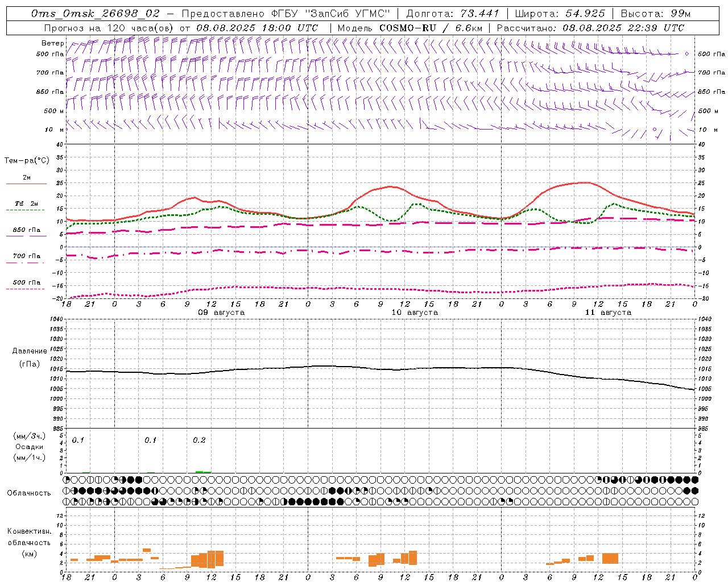This screenshot has height=582, width=728.
Task: Click the Рассчитано: 08.08.2025 22:39 UTC timestamp
Action: pyautogui.click(x=590, y=28)
